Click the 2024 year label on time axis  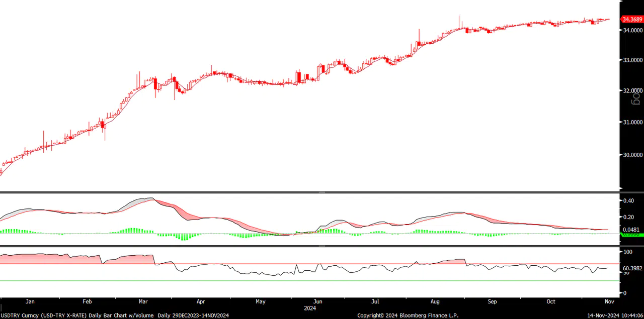pyautogui.click(x=309, y=308)
